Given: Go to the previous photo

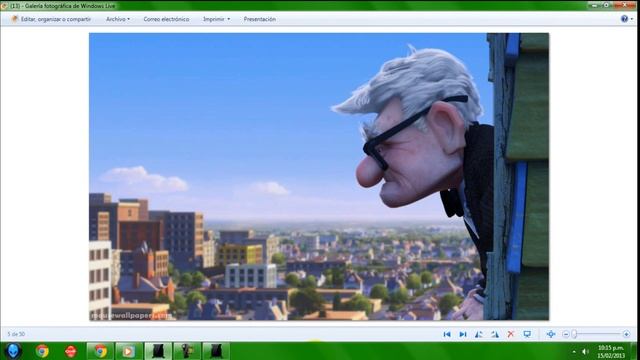Looking at the screenshot, I should pyautogui.click(x=447, y=334).
